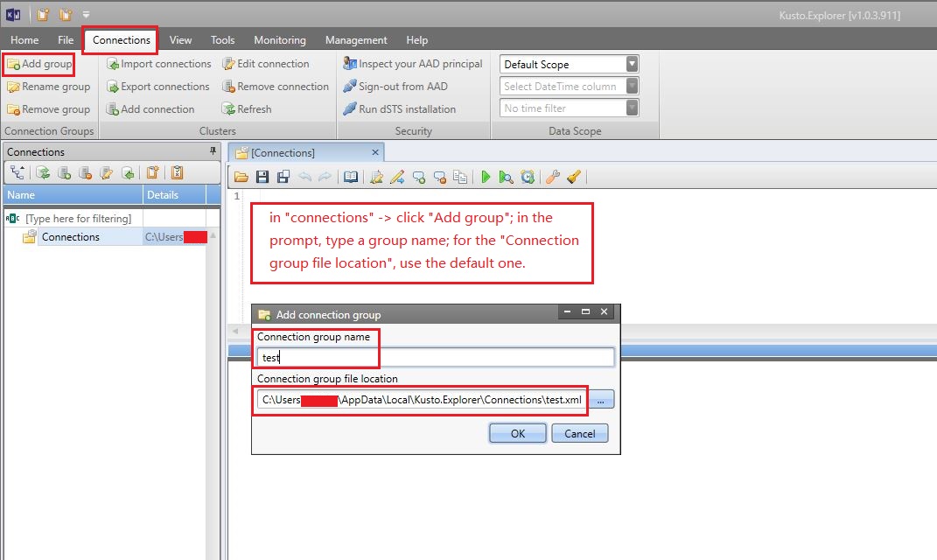Close the Add connection group dialog

(x=605, y=312)
